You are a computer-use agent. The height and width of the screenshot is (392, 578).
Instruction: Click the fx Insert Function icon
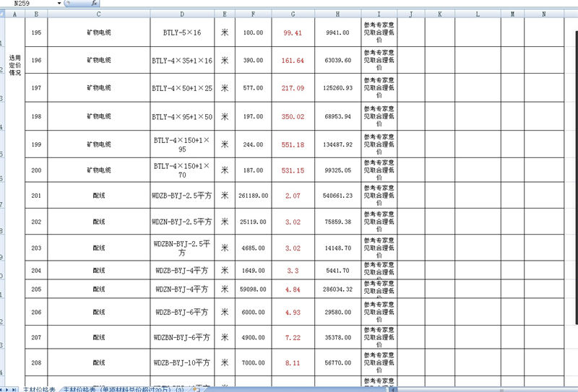[93, 4]
